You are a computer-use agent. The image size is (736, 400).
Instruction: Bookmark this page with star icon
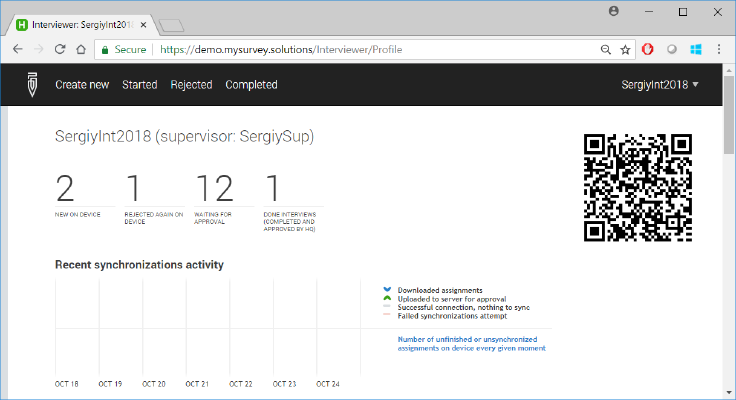[x=625, y=49]
